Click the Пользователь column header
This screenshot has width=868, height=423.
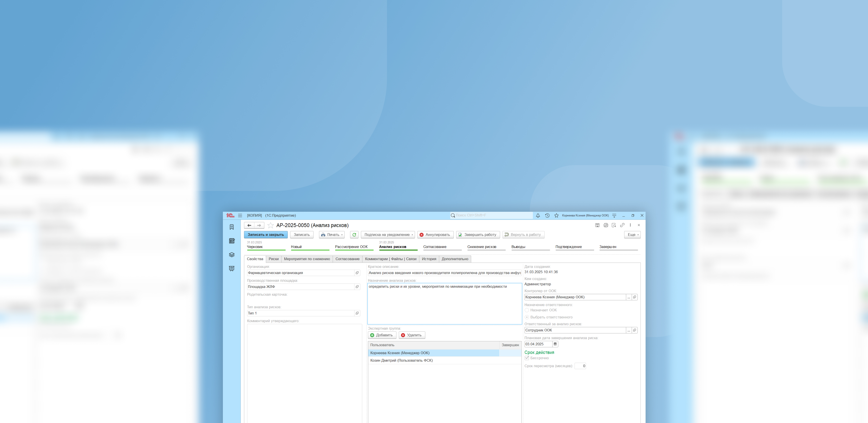(434, 345)
